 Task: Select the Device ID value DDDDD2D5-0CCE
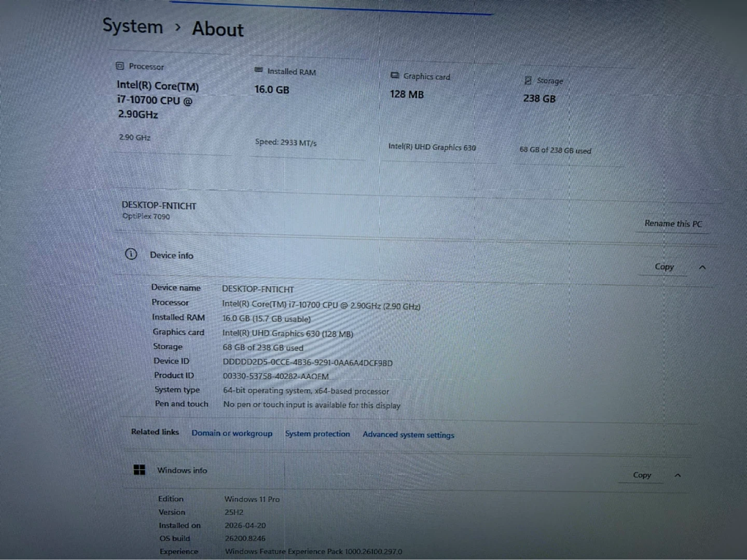[308, 362]
